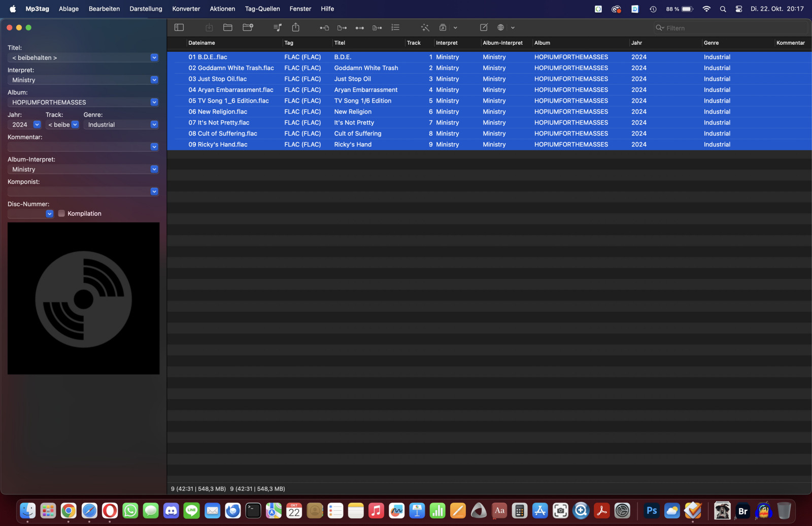Open the Tag-Quellen menu

pos(262,9)
